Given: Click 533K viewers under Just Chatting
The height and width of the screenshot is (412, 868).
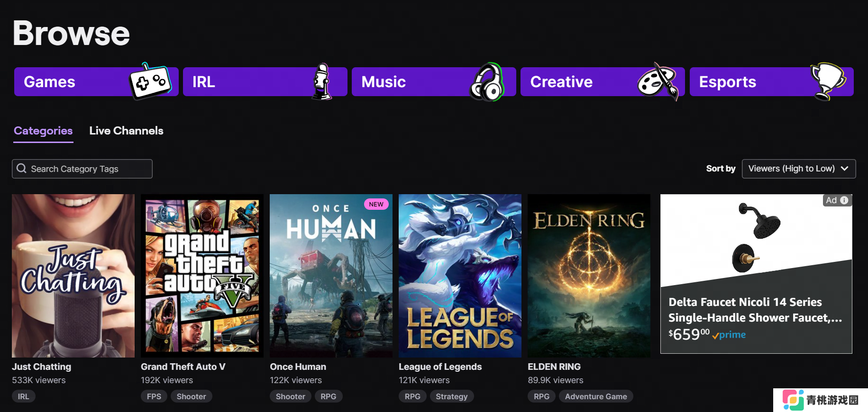Looking at the screenshot, I should (39, 380).
